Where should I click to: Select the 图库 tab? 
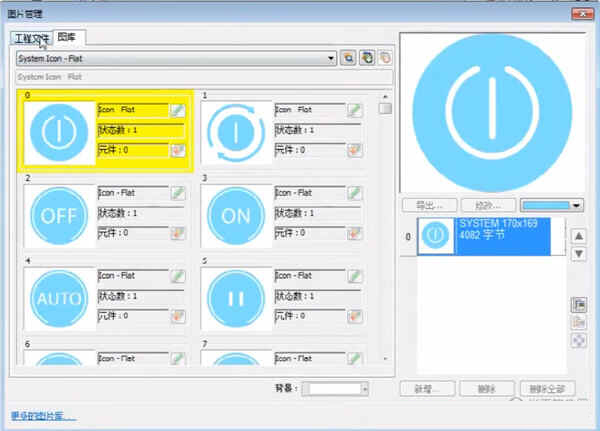click(71, 38)
